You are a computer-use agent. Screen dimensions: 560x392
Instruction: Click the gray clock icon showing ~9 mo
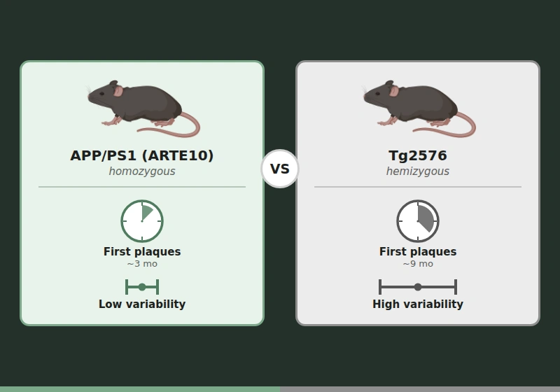(418, 221)
